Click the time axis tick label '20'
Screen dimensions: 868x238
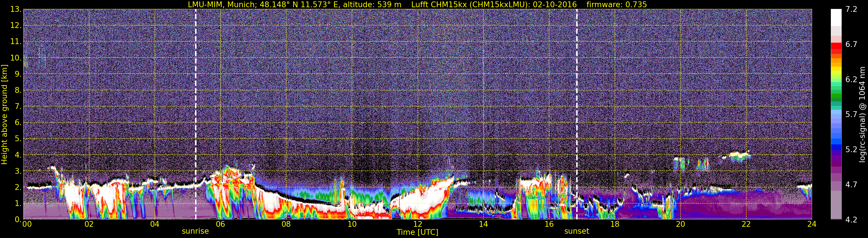pyautogui.click(x=680, y=224)
